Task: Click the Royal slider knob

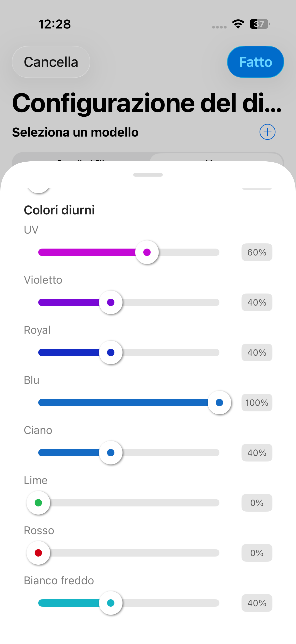Action: point(111,352)
